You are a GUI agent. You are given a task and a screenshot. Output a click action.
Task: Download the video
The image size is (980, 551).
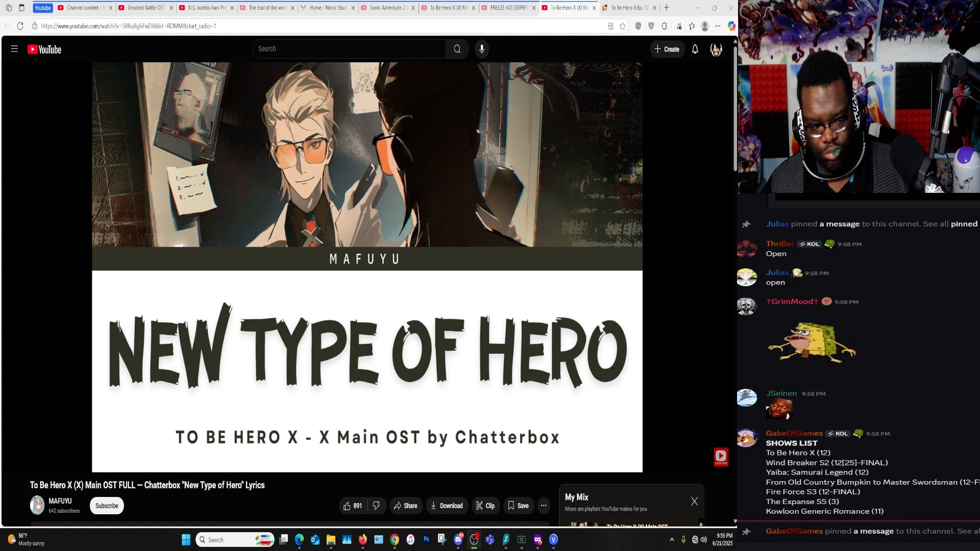(447, 506)
